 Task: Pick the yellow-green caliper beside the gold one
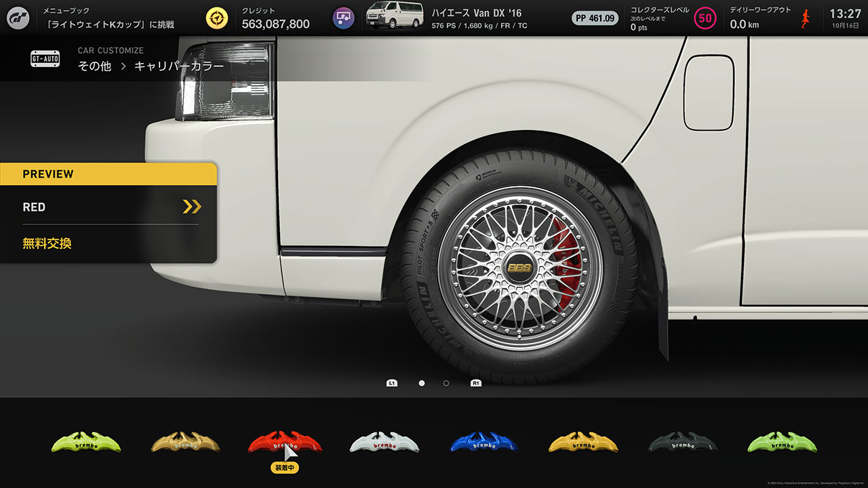pyautogui.click(x=86, y=442)
